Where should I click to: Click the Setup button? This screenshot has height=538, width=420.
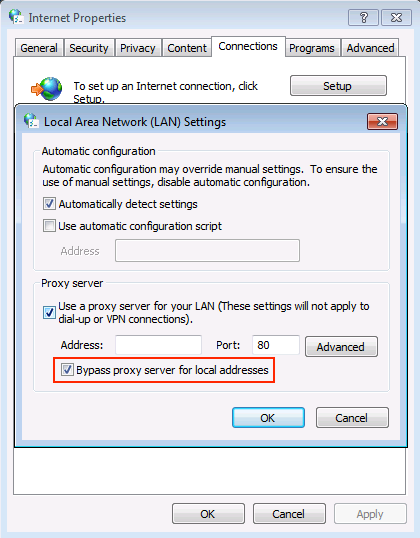(x=338, y=86)
